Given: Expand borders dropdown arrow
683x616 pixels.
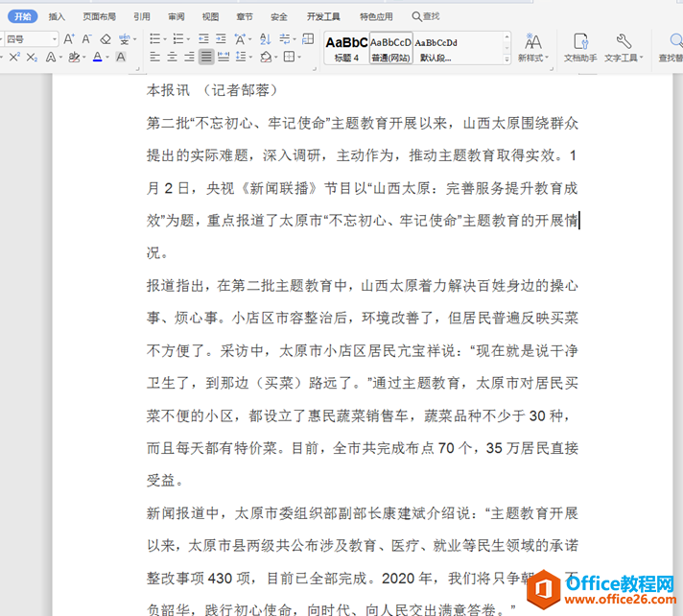Looking at the screenshot, I should pos(299,57).
